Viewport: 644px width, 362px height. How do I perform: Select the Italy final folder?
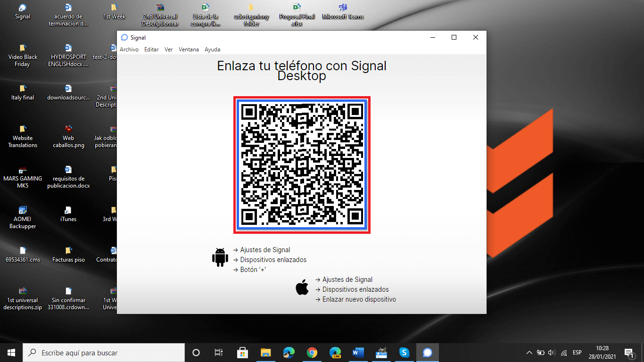tap(23, 92)
